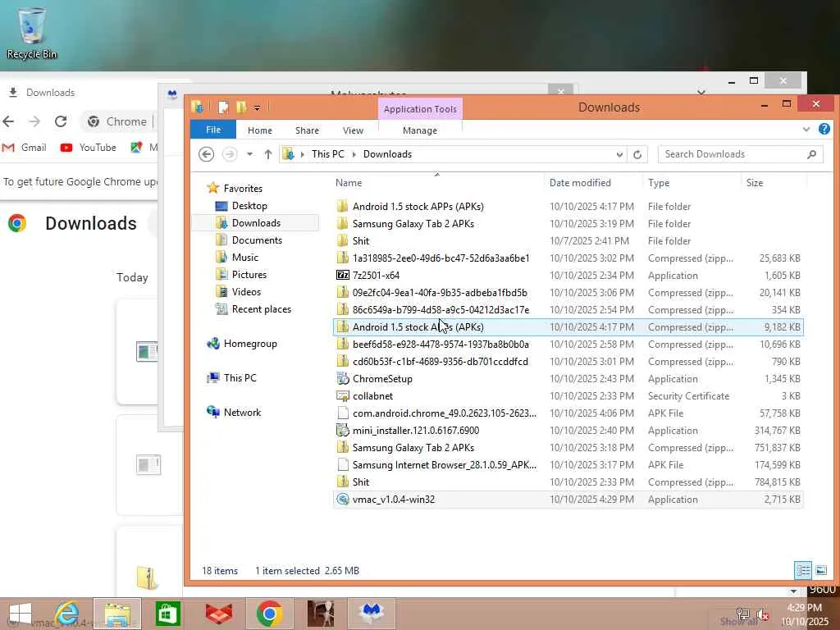
Task: Open the Share ribbon tab
Action: click(307, 130)
